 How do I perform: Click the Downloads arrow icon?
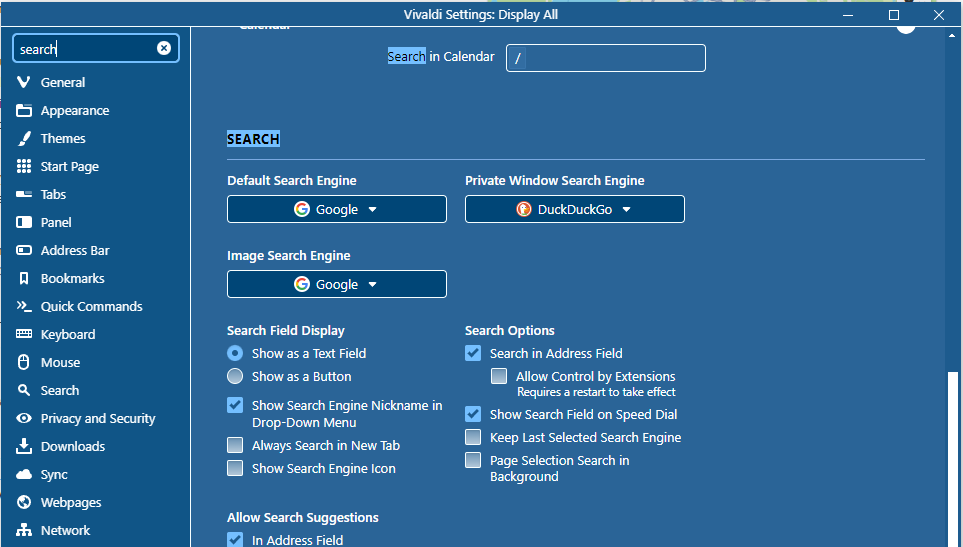point(23,446)
